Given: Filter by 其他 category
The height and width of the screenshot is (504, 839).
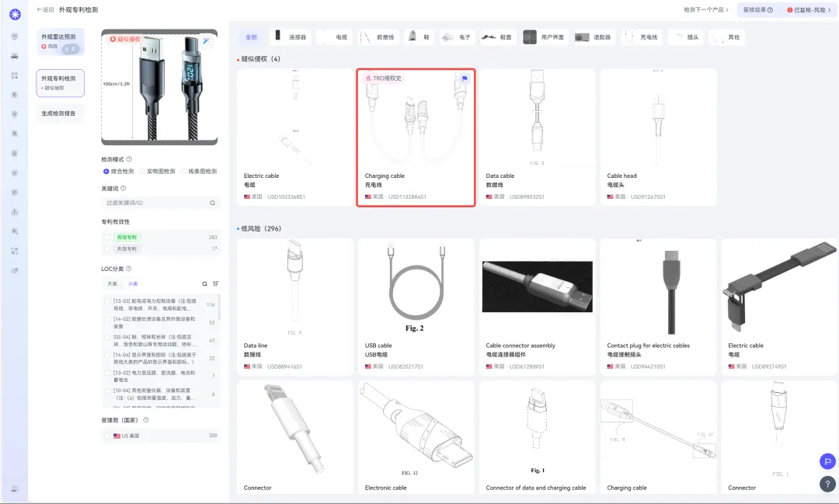Looking at the screenshot, I should tap(726, 37).
